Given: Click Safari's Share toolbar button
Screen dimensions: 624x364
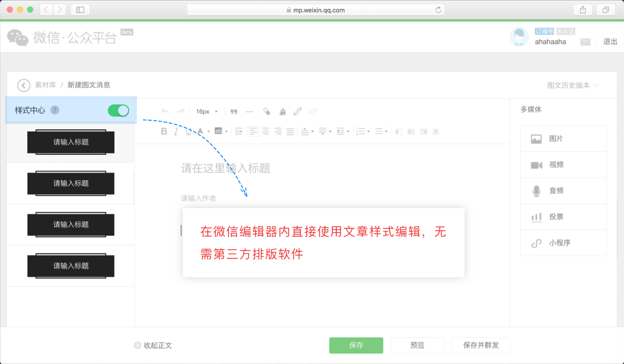Looking at the screenshot, I should coord(583,10).
